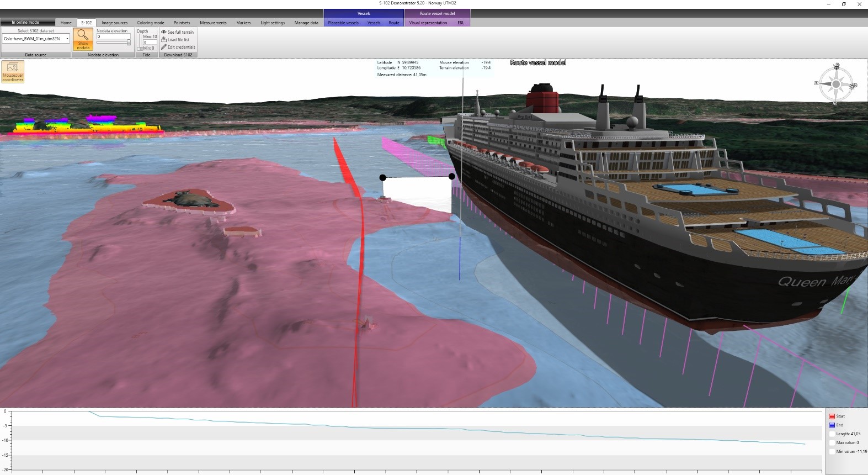Screen dimensions: 868x475
Task: Click the See full terrain eye icon
Action: pos(164,32)
